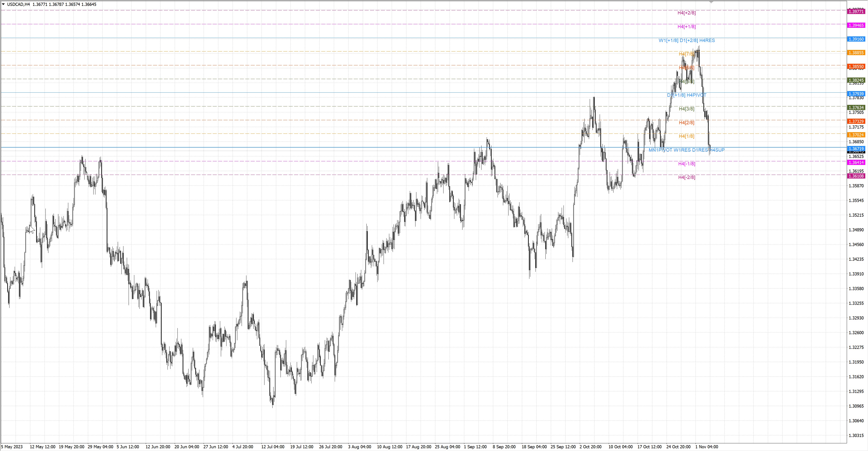Click the red-orange 1.38550 price tag
This screenshot has height=451, width=868.
(x=856, y=67)
